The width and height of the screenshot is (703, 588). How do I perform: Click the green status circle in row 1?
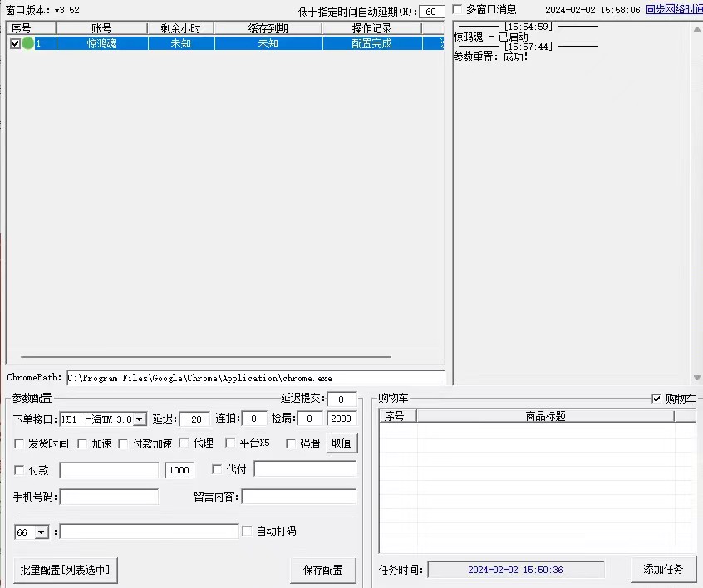click(27, 43)
